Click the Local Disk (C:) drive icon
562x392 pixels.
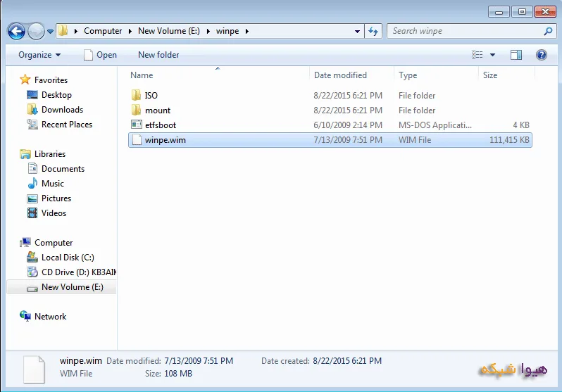tap(32, 257)
